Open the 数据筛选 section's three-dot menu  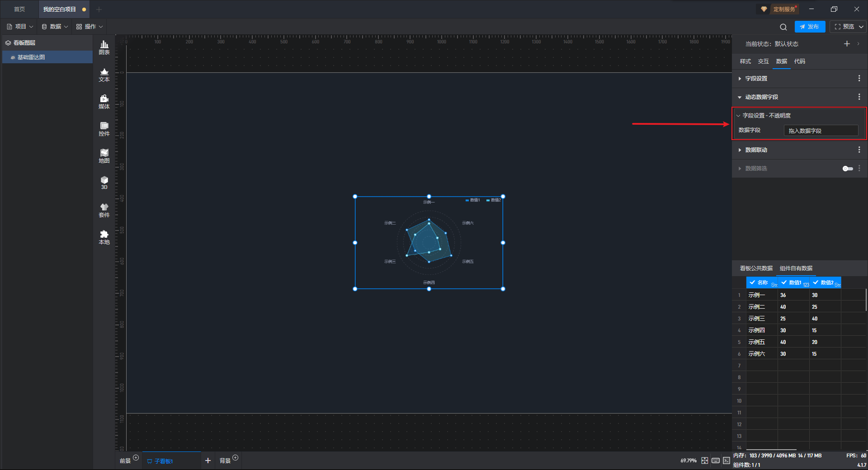pyautogui.click(x=859, y=168)
